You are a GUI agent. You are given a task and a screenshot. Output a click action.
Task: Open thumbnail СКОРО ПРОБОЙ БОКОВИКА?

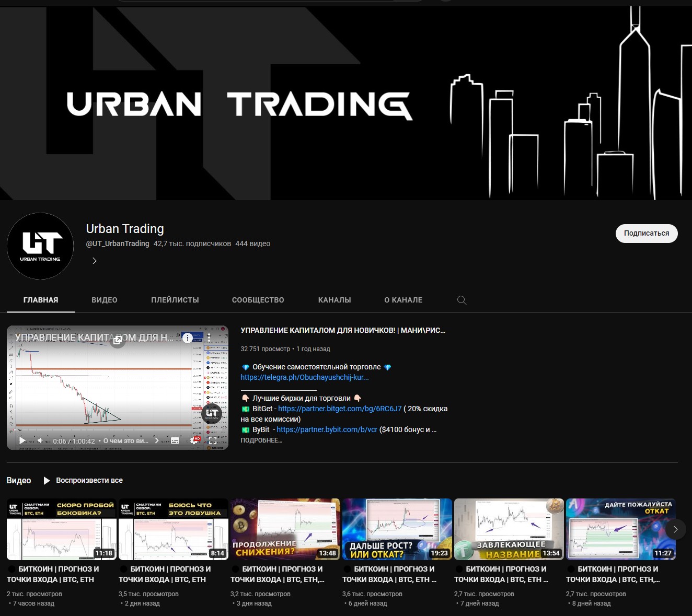[62, 529]
